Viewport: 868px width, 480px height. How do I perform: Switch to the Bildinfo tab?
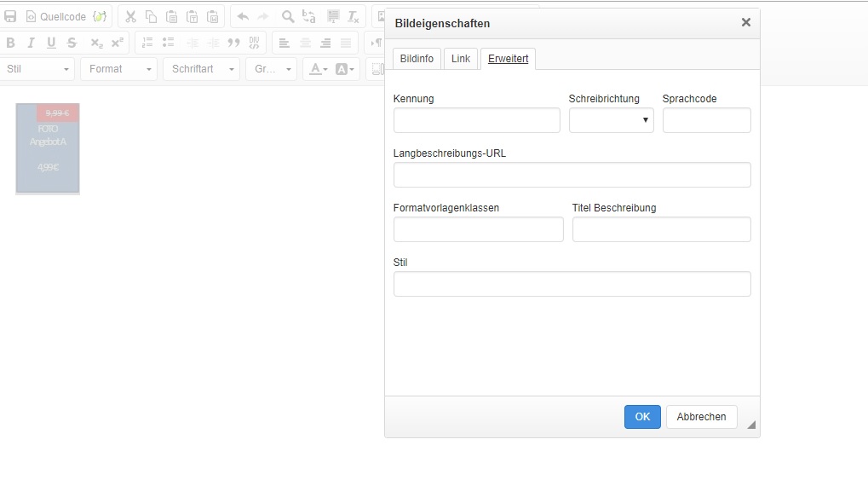point(417,59)
